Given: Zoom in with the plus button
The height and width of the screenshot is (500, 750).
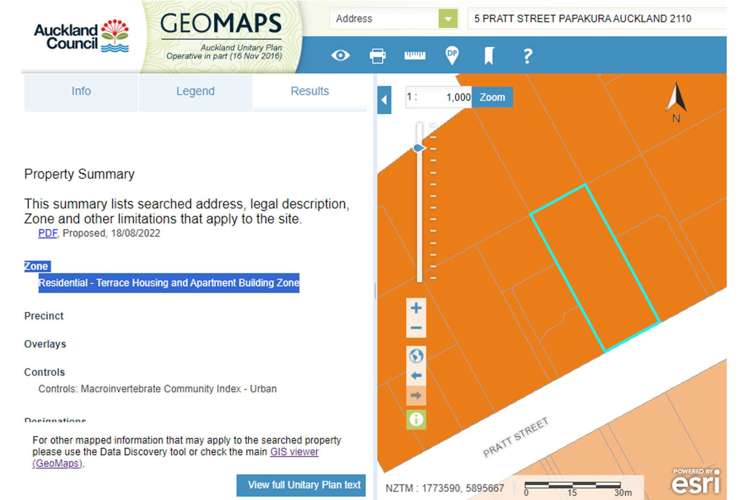Looking at the screenshot, I should (x=417, y=308).
